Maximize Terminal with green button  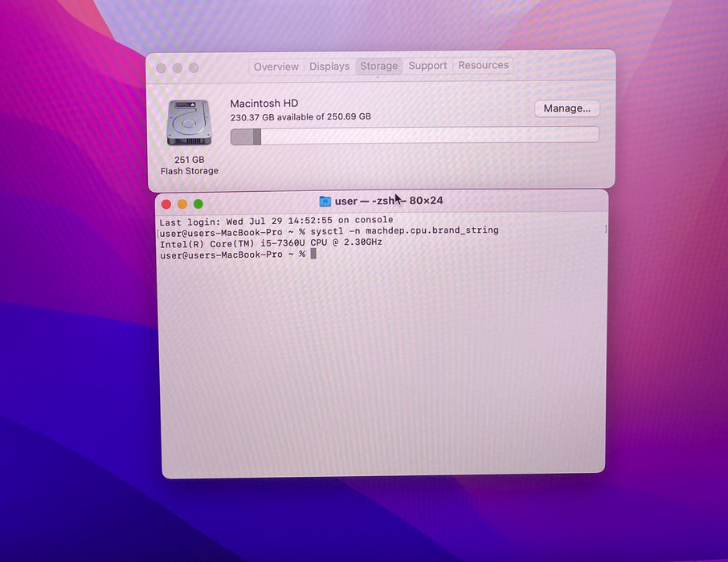(x=198, y=203)
